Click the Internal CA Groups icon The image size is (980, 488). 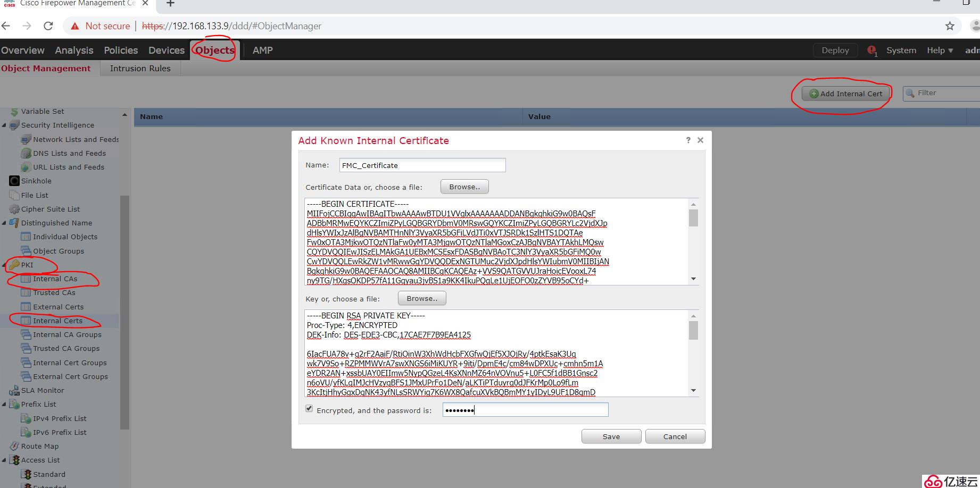pyautogui.click(x=26, y=335)
